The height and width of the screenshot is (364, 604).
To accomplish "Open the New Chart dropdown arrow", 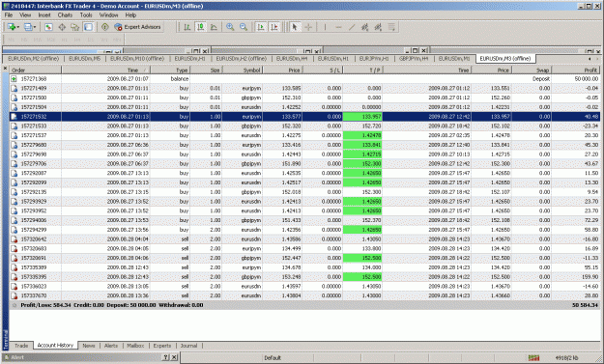I will 18,27.
